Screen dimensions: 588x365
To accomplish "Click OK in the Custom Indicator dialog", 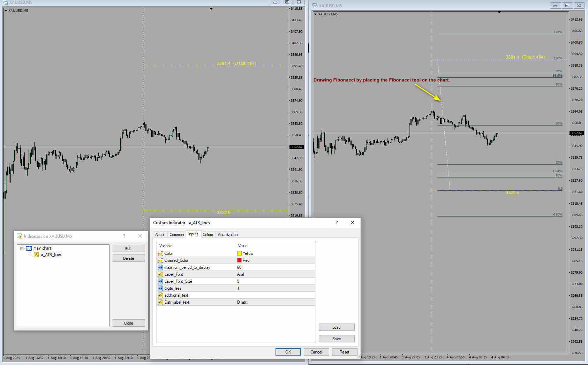I will tap(288, 352).
